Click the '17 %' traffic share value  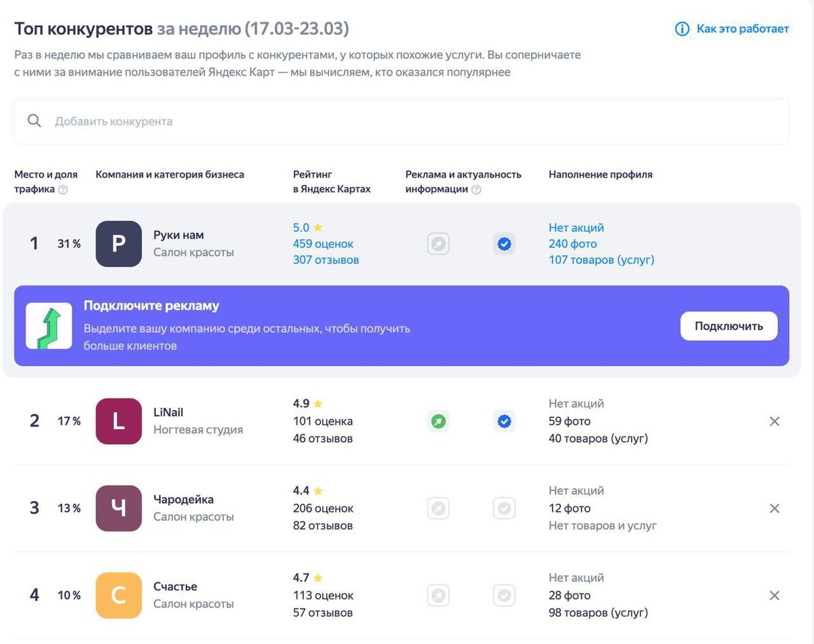(69, 421)
